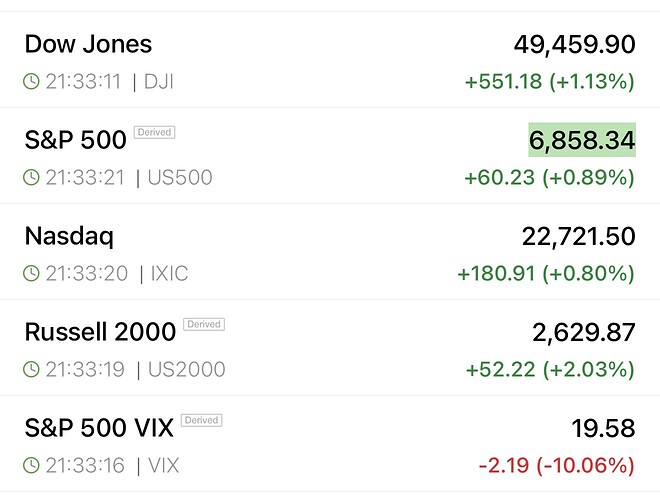Click the DJI ticker symbol

159,82
